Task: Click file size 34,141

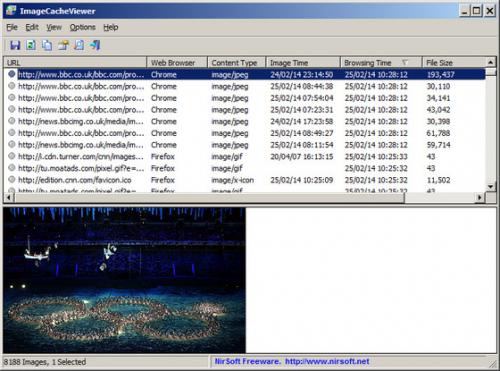Action: [438, 98]
